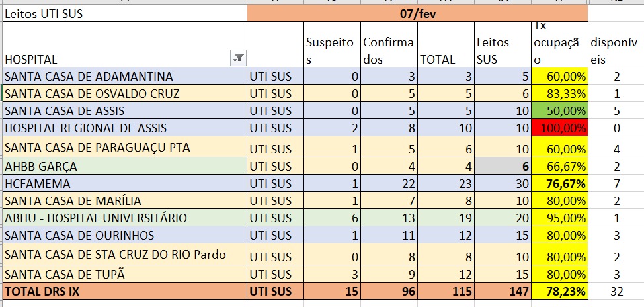Open the HOSPITAL column filter dropdown
The height and width of the screenshot is (307, 644).
point(238,59)
